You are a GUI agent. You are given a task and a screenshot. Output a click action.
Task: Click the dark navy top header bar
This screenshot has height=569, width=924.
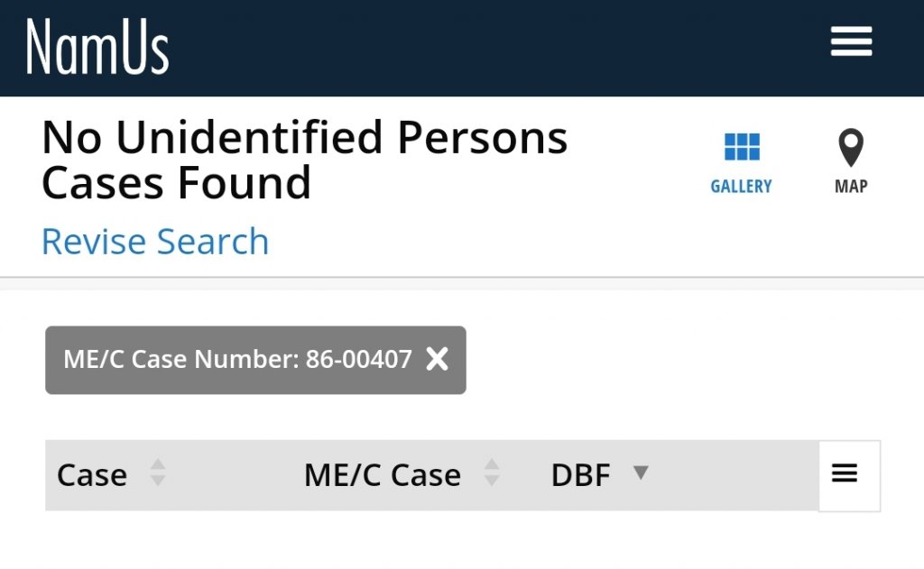click(x=496, y=47)
